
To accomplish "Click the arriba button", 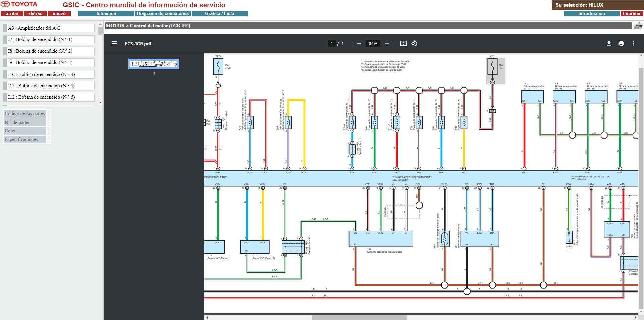I will pos(12,14).
